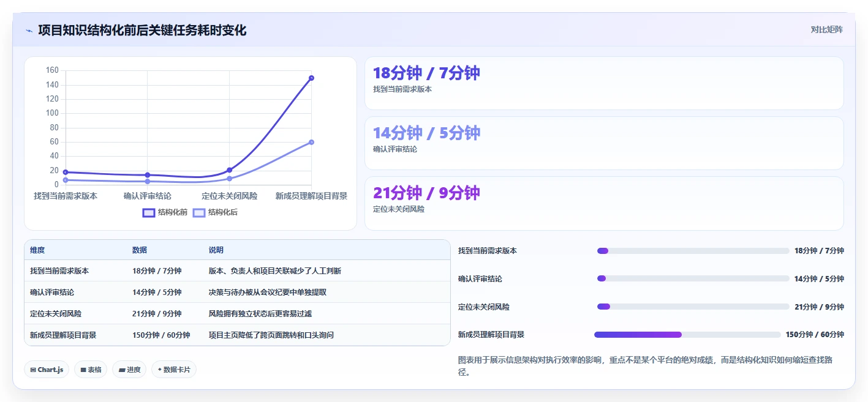Click the table cell 定位未关闭风险
Screen dimensions: 868x402
pos(56,314)
